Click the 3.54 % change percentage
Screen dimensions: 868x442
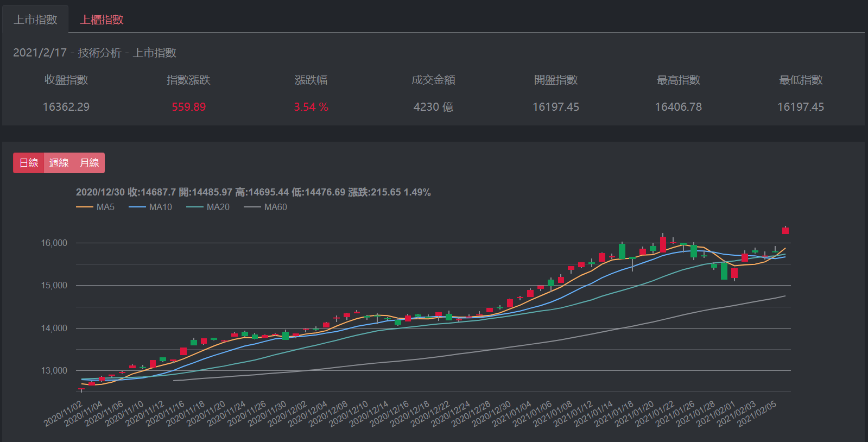(311, 107)
